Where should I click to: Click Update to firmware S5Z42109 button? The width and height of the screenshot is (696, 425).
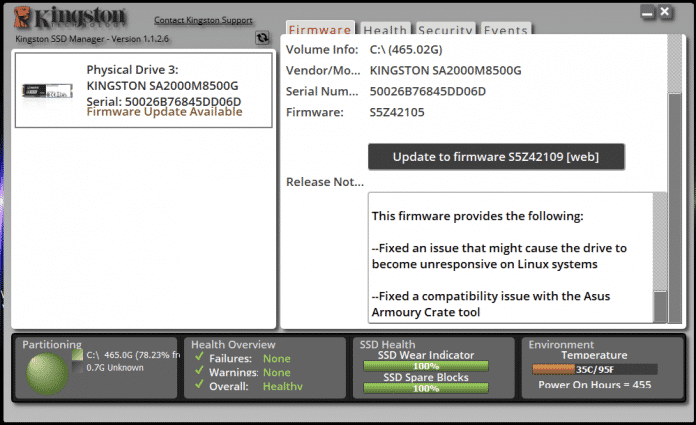tap(496, 157)
